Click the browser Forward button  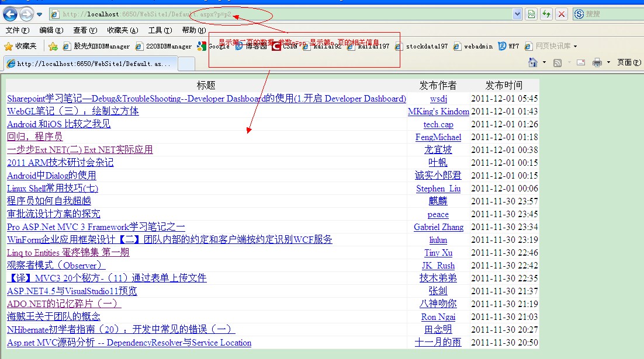tap(26, 15)
